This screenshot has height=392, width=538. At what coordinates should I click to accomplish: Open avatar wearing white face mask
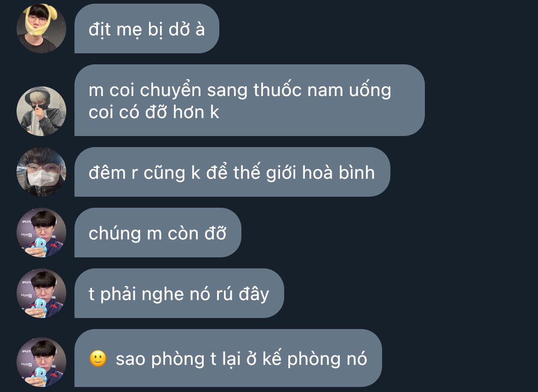click(41, 172)
